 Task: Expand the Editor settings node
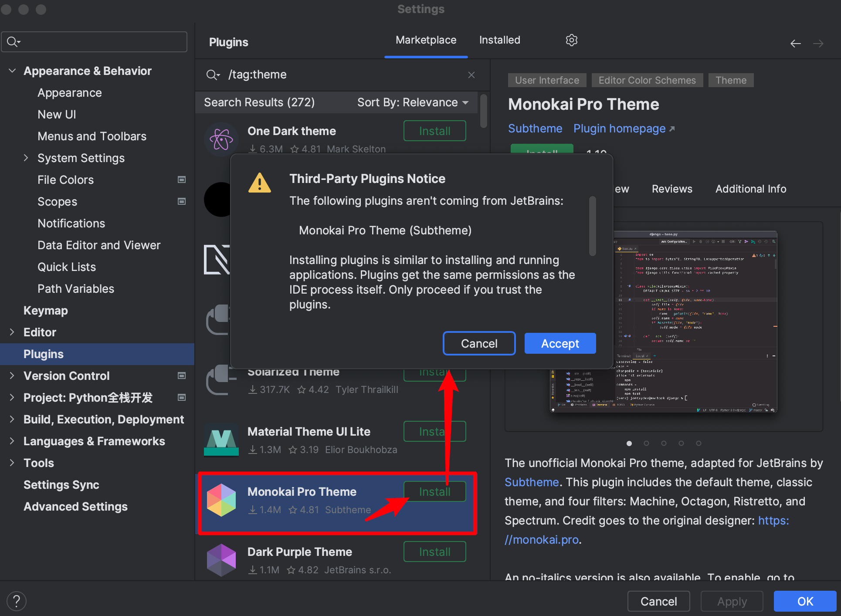tap(12, 332)
